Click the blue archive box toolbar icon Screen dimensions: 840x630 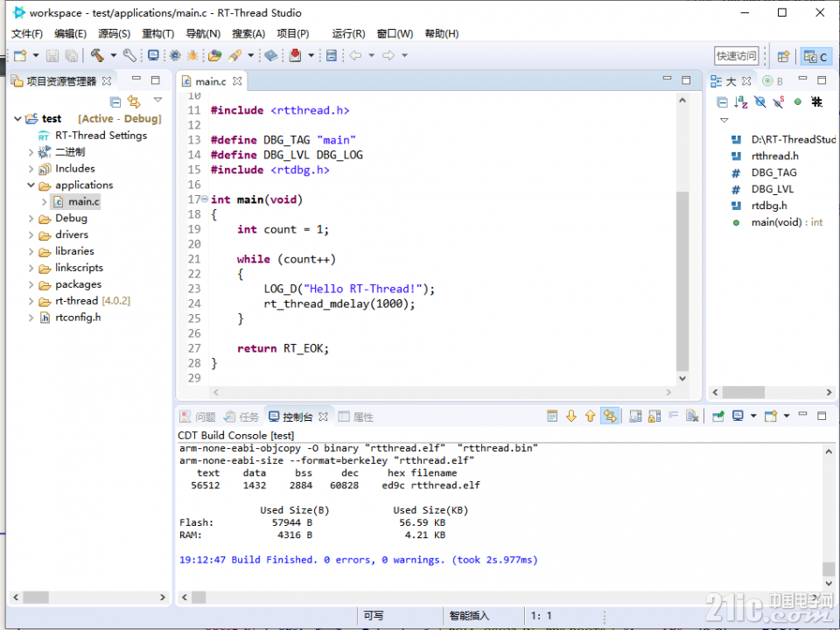tap(332, 55)
